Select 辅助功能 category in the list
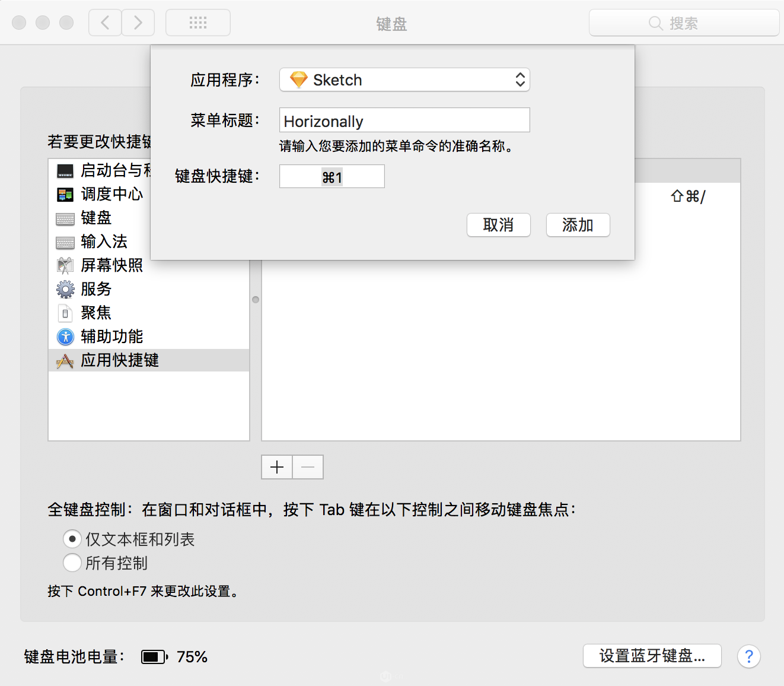 pyautogui.click(x=149, y=336)
